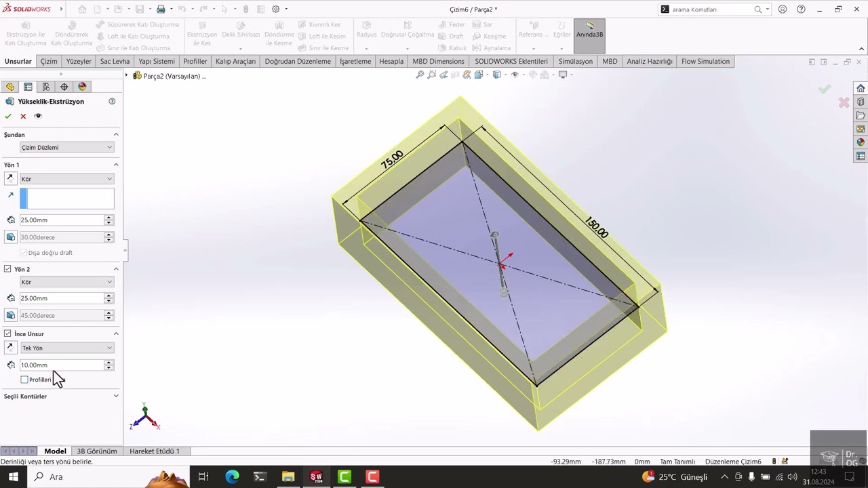Open help for Yükseklik-Ekstrüzyon

coord(112,101)
